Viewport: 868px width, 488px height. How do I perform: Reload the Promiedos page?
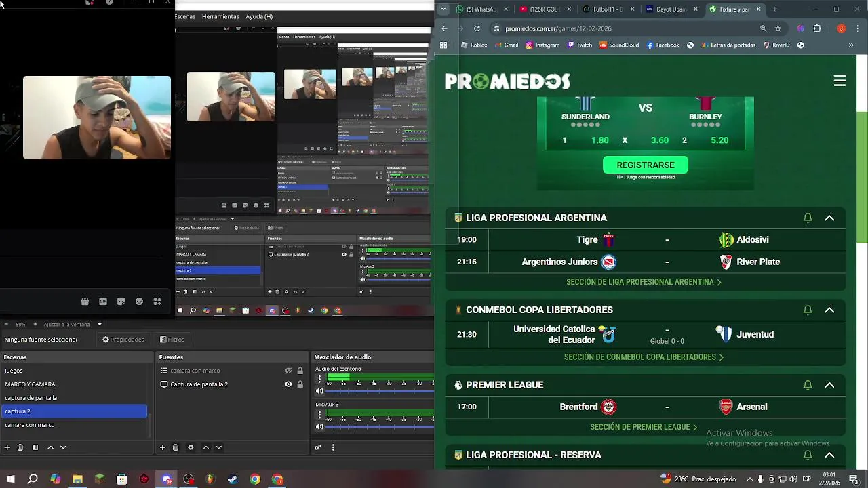coord(477,28)
